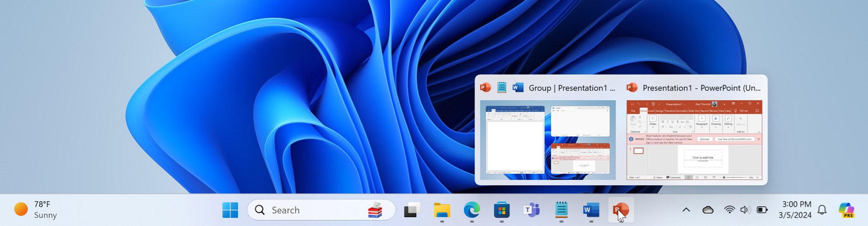Switch to the Notepad taskbar app
868x226 pixels.
[561, 210]
